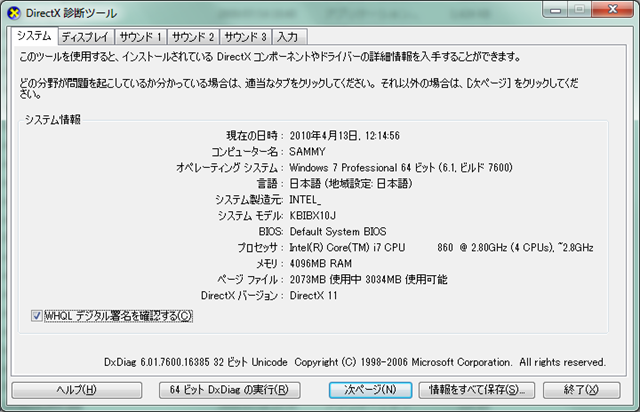640x412 pixels.
Task: Select the computer name SAMMY
Action: click(307, 152)
